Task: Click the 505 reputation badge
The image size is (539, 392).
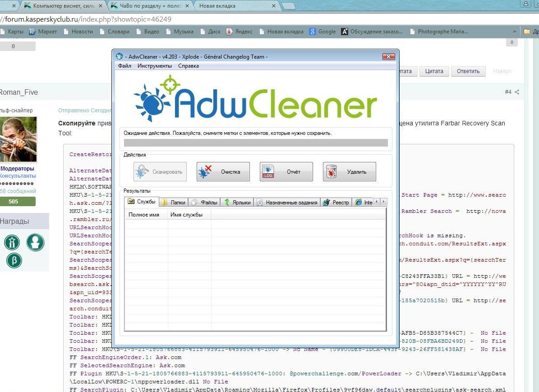Action: [x=18, y=202]
